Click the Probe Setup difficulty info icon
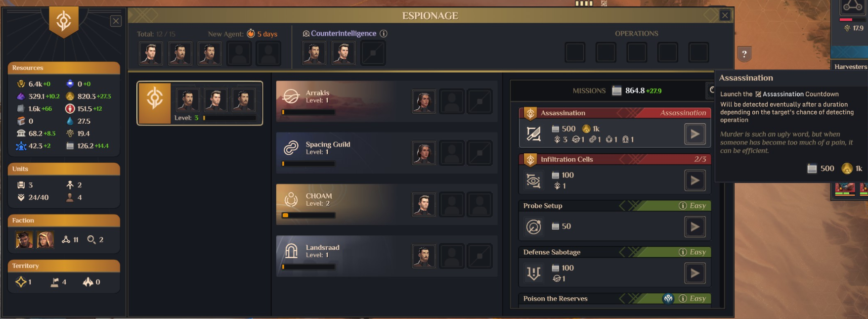 tap(683, 206)
